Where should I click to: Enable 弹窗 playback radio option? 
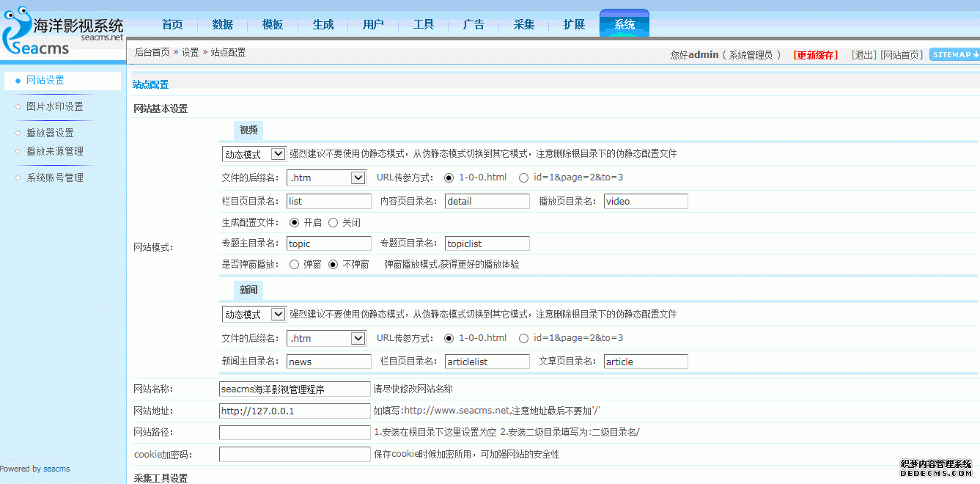click(295, 265)
